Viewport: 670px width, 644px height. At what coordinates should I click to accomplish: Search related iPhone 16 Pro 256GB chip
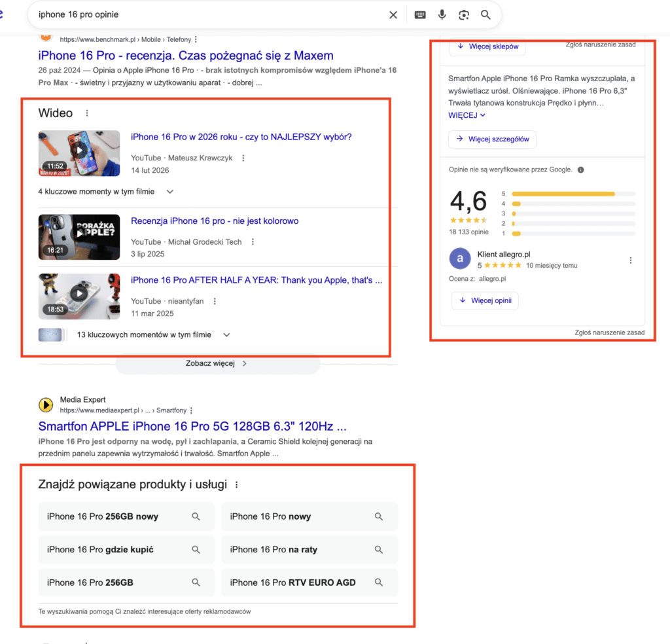(126, 582)
